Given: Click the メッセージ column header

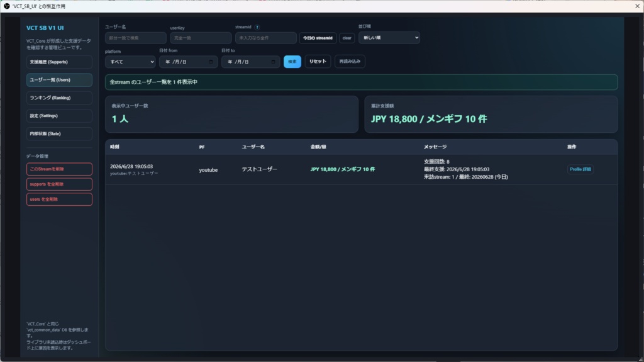Looking at the screenshot, I should point(435,147).
